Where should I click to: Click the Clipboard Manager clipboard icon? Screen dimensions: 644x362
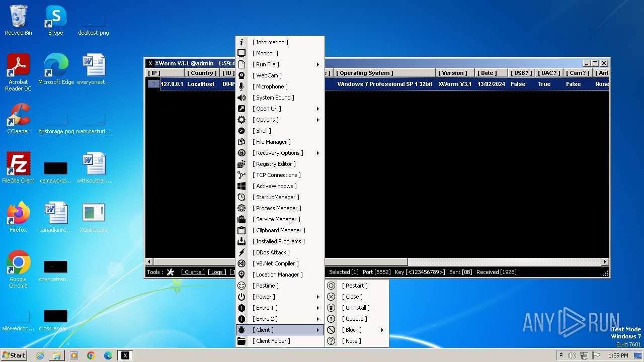point(242,230)
